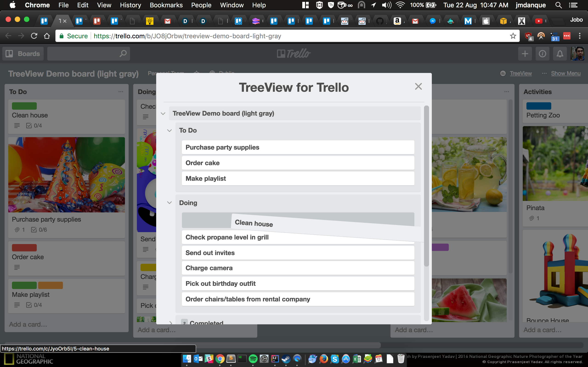Screen dimensions: 588x367
Task: Collapse the Doing tree list
Action: pos(169,203)
